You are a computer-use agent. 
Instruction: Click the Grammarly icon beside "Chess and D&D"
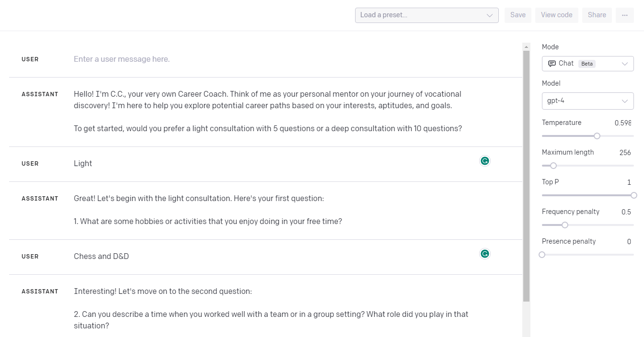(x=485, y=254)
